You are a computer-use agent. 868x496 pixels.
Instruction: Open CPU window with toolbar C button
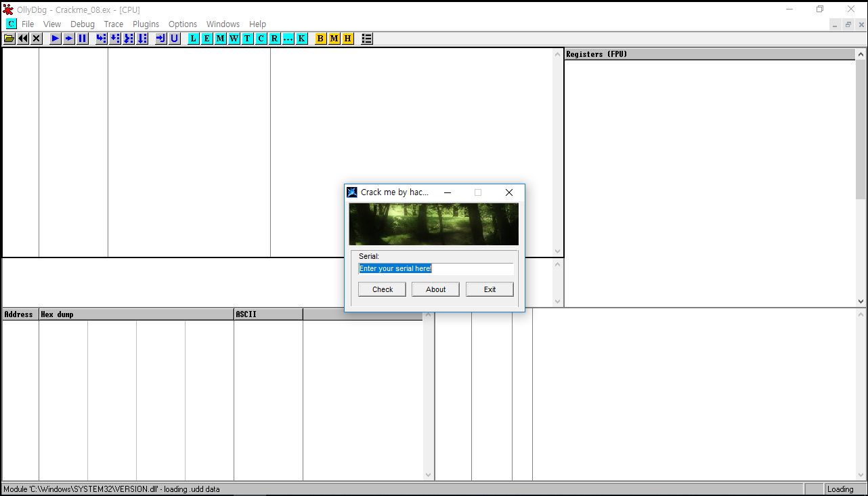point(261,39)
